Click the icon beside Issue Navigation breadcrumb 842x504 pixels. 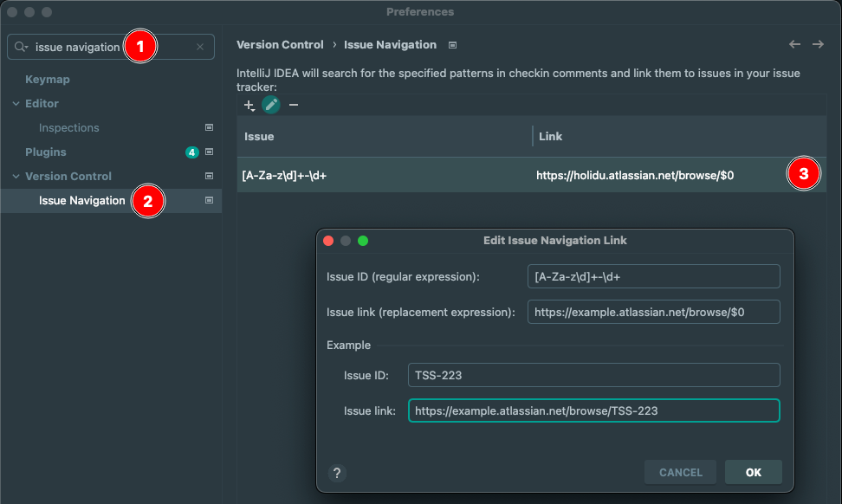452,44
